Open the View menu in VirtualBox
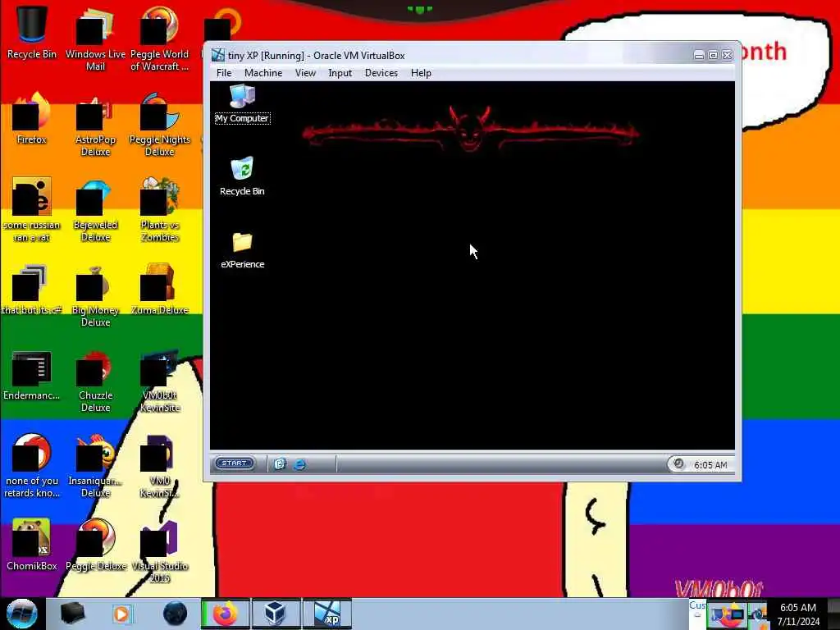The image size is (840, 630). 305,73
